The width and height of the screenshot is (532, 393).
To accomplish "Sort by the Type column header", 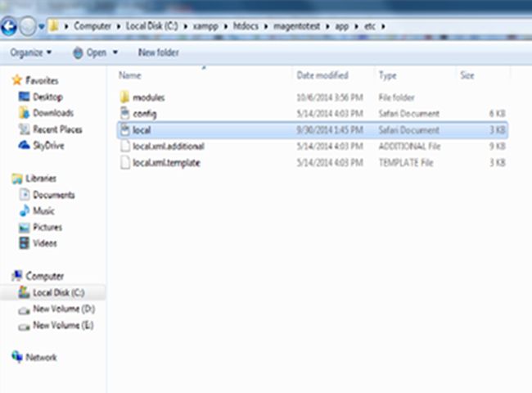I will pos(387,75).
